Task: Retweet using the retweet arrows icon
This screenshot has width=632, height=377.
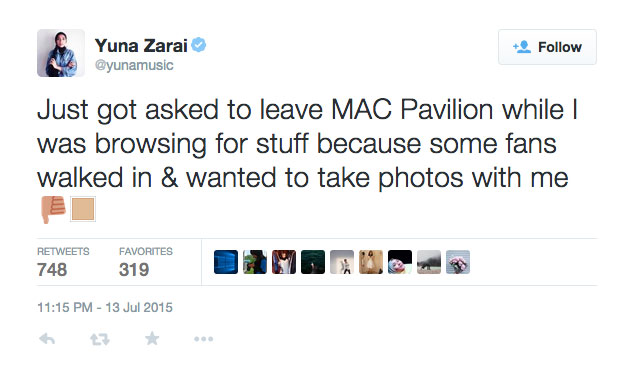Action: (100, 339)
